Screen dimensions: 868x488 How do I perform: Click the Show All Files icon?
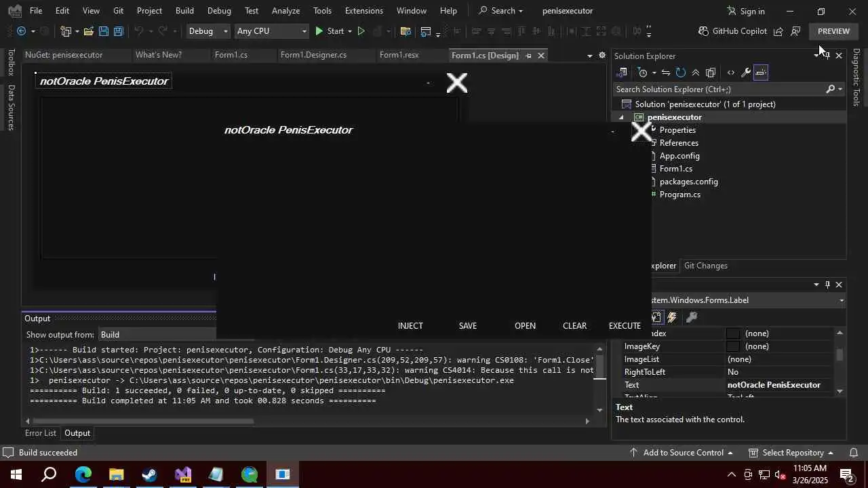coord(711,73)
